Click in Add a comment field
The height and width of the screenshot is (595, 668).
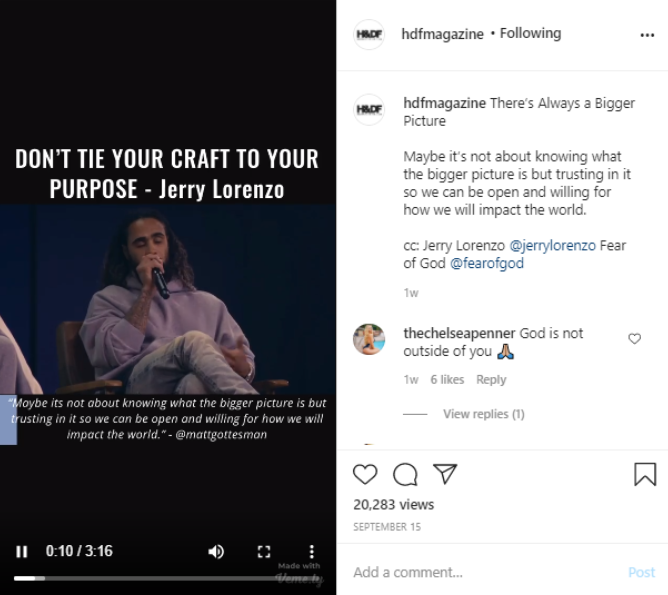480,573
